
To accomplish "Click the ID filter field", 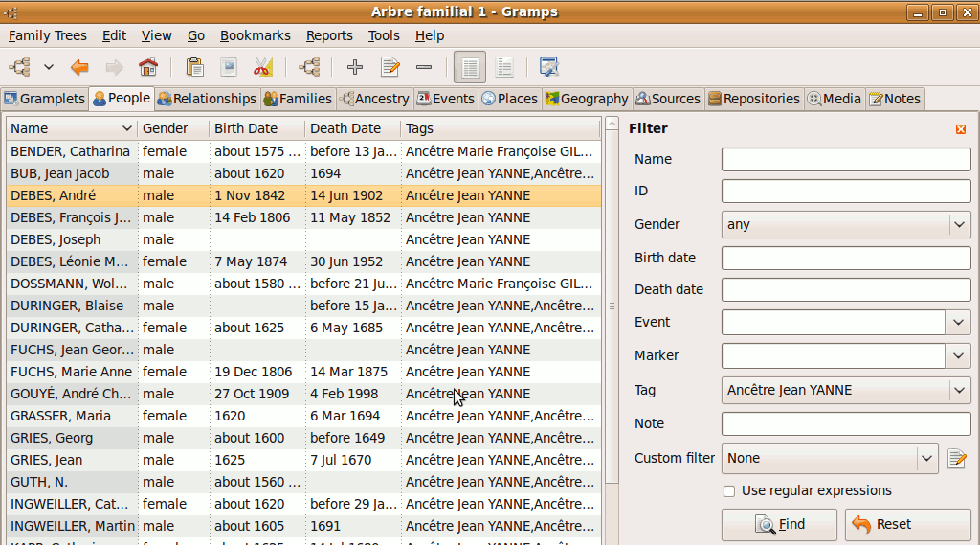I will coord(846,191).
